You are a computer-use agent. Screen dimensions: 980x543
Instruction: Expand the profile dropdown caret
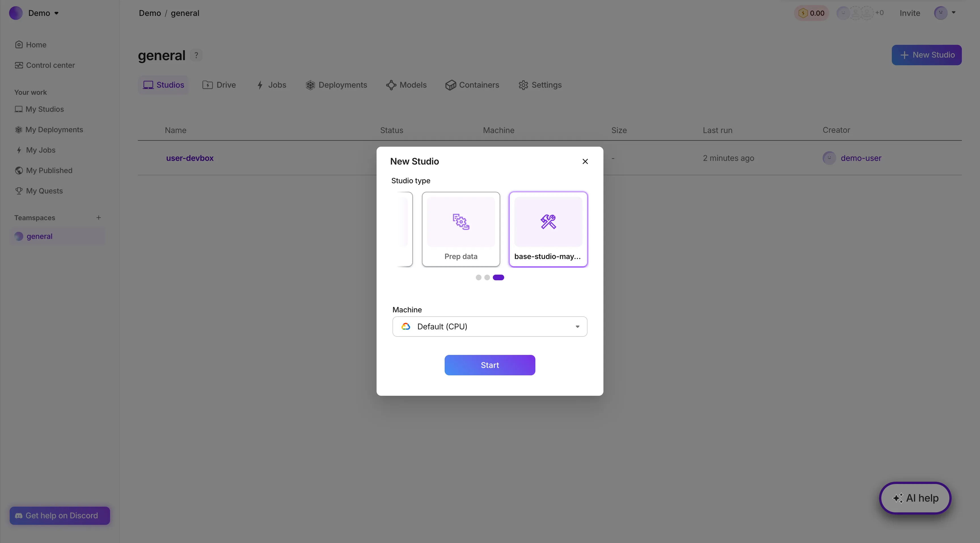tap(953, 12)
